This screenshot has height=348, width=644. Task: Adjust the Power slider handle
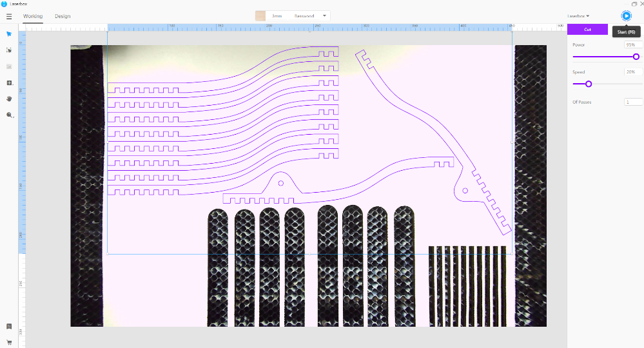(636, 57)
